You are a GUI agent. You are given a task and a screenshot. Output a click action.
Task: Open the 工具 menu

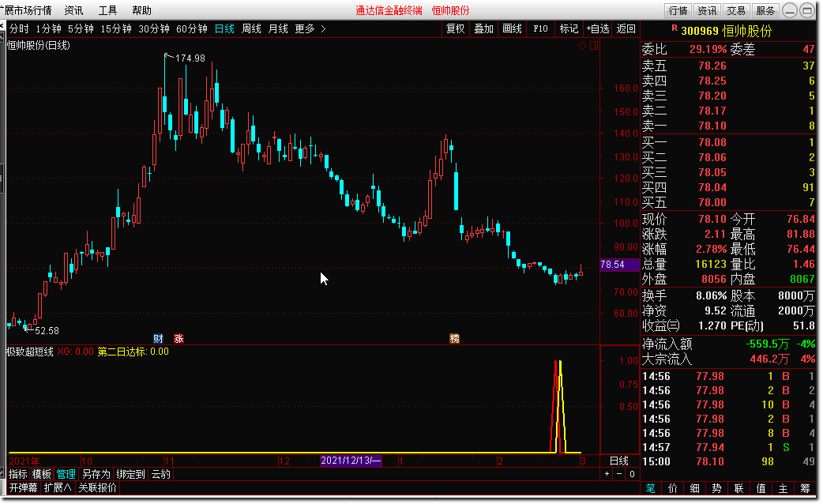click(107, 10)
